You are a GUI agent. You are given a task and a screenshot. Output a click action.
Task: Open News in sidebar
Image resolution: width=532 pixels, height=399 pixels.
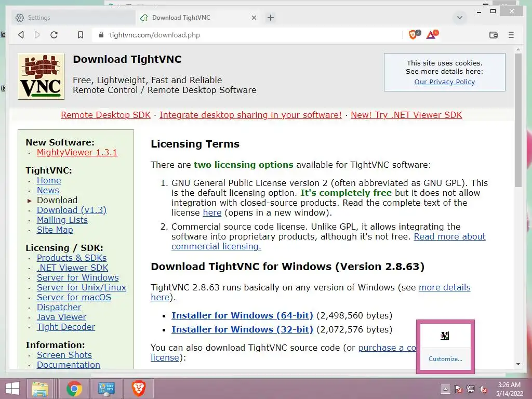point(48,190)
